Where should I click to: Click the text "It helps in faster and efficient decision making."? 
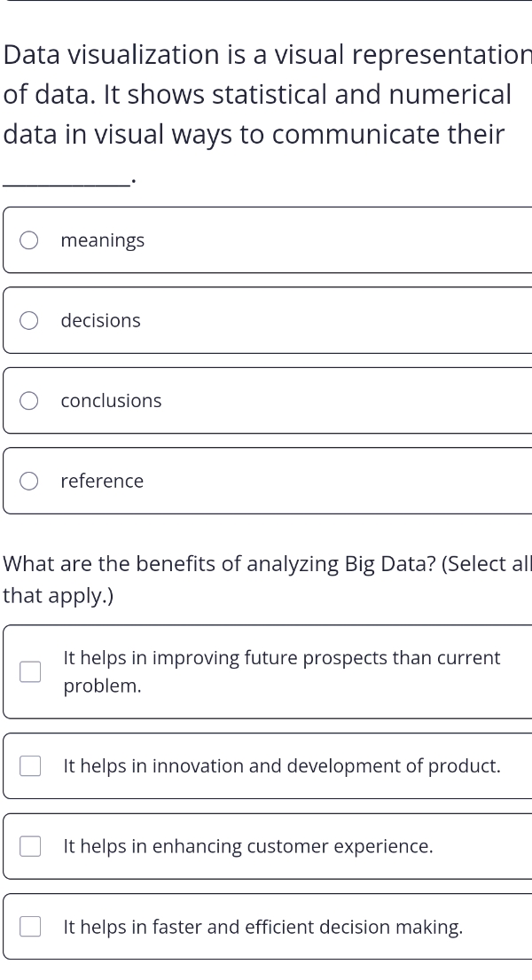click(263, 927)
